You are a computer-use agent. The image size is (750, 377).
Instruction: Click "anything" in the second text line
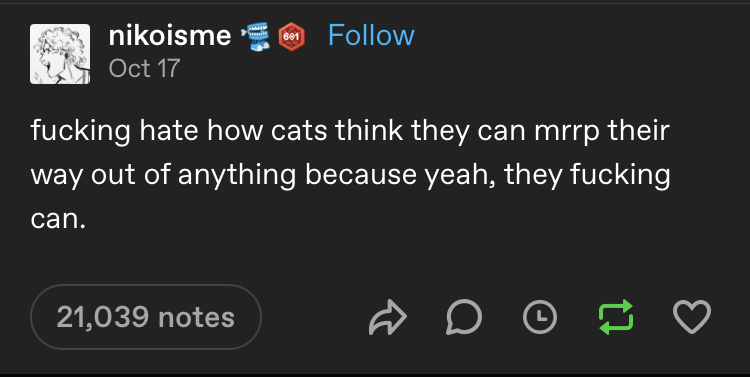coord(237,176)
